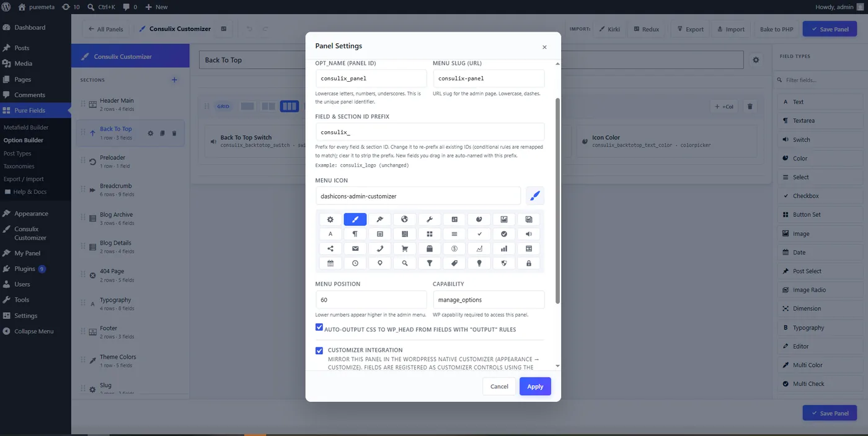Click the Export toolbar button
The image size is (868, 436).
(x=690, y=29)
